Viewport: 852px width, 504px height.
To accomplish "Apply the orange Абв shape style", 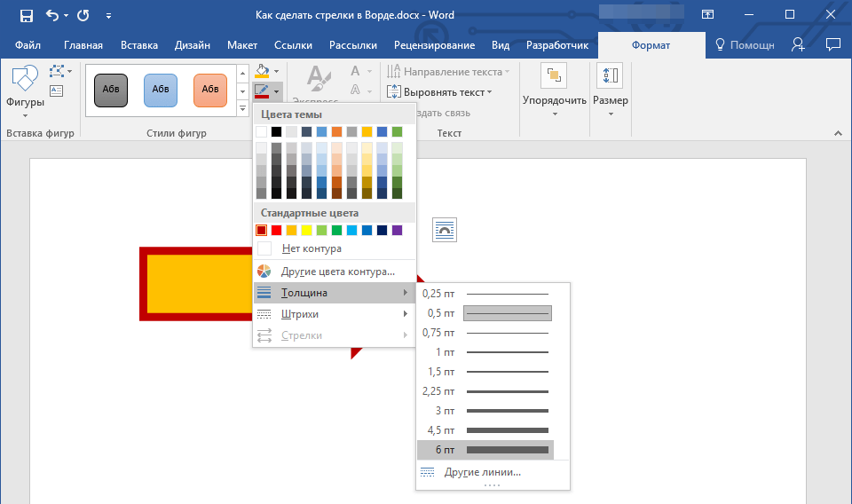I will click(210, 91).
